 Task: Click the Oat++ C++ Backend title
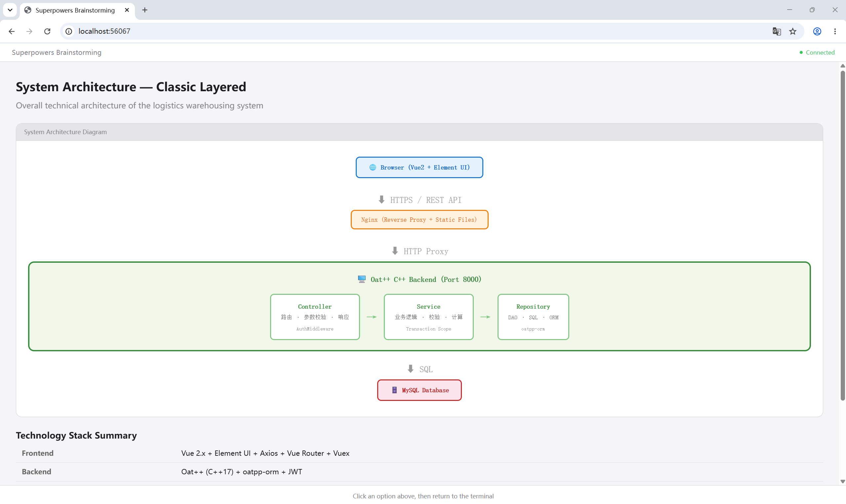[426, 280]
